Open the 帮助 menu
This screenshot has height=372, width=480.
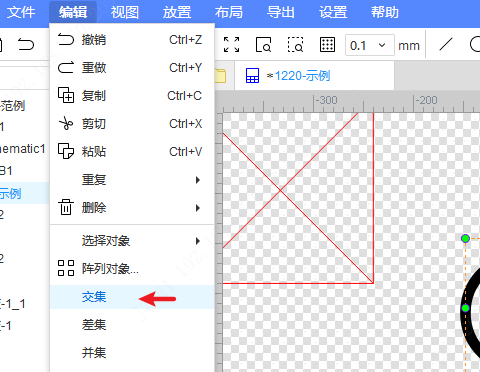pos(385,12)
